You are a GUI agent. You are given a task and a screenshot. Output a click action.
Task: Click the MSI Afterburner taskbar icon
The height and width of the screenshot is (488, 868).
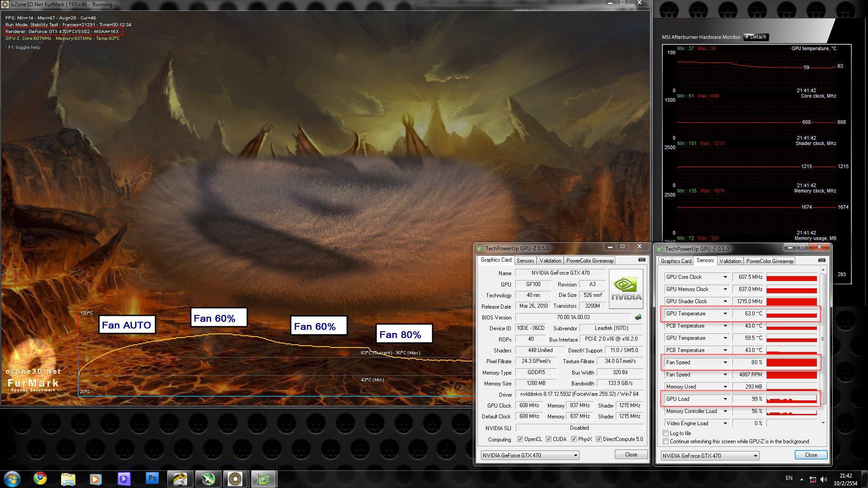coord(208,479)
